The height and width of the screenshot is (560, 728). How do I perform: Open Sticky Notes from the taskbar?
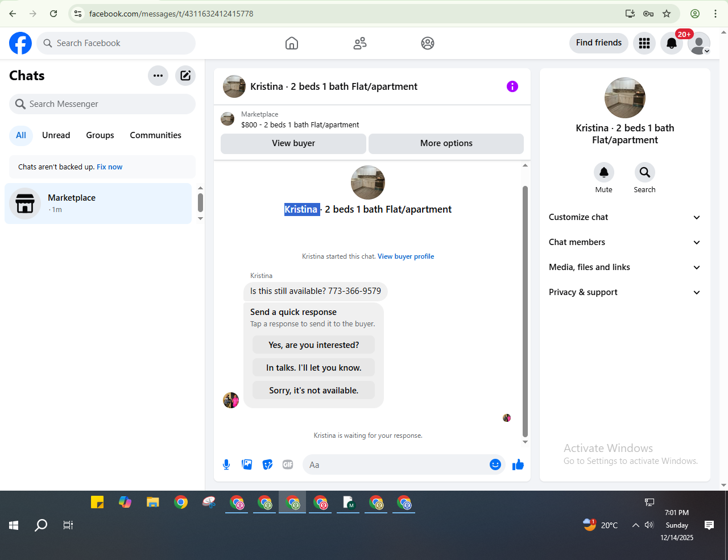[x=97, y=503]
